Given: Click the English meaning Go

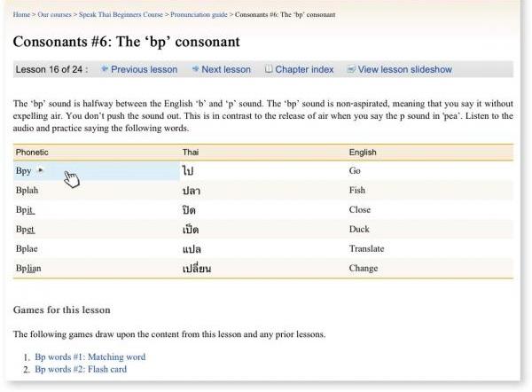Looking at the screenshot, I should click(x=355, y=170).
